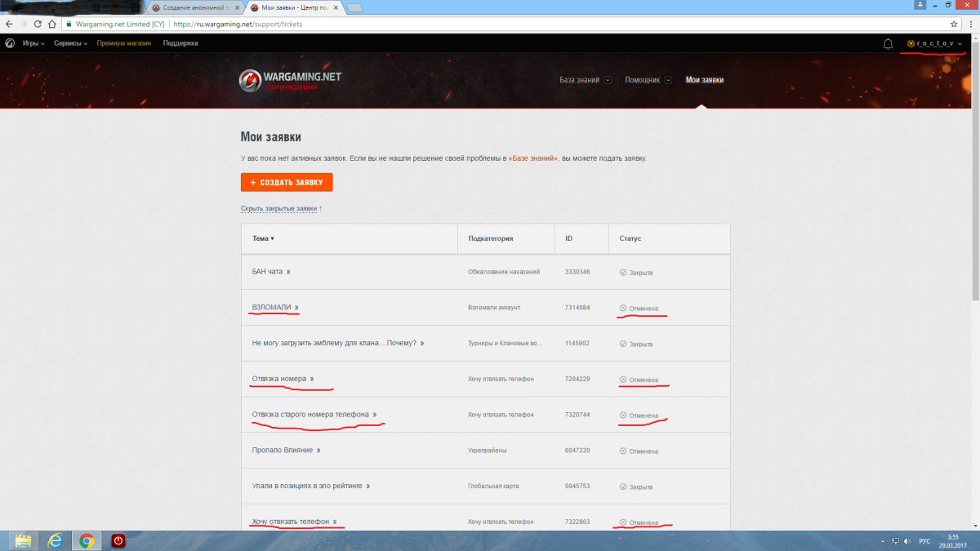Open Премиум магазин link

(124, 43)
